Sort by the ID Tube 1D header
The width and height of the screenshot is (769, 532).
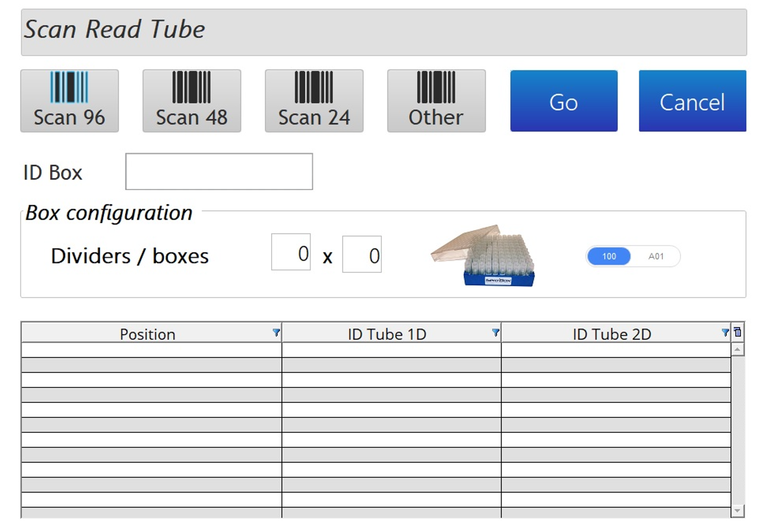point(387,334)
